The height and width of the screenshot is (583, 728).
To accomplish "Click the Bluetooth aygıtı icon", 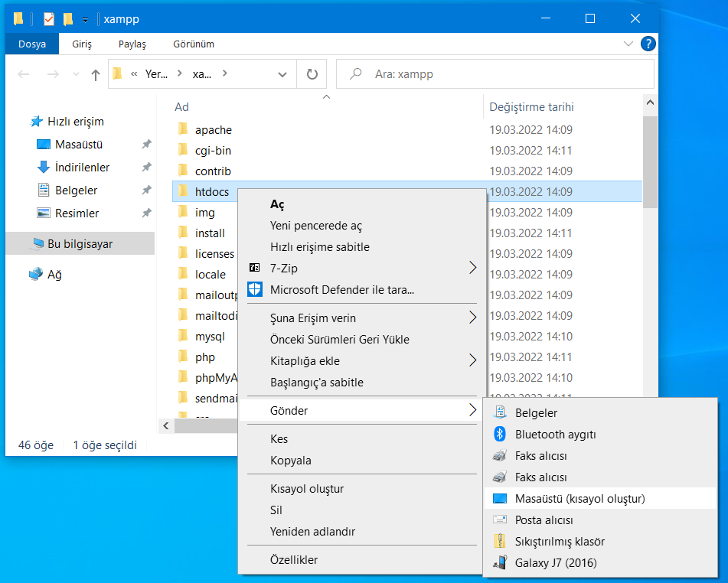I will point(500,434).
